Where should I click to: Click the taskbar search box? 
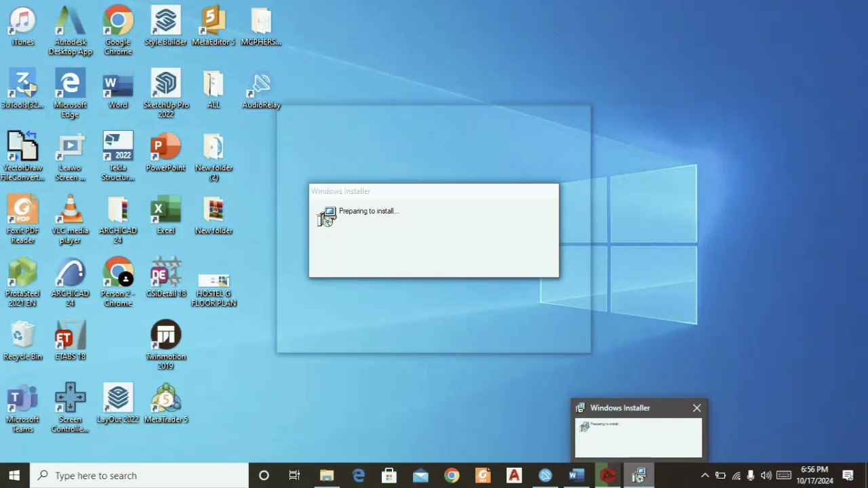pos(139,475)
